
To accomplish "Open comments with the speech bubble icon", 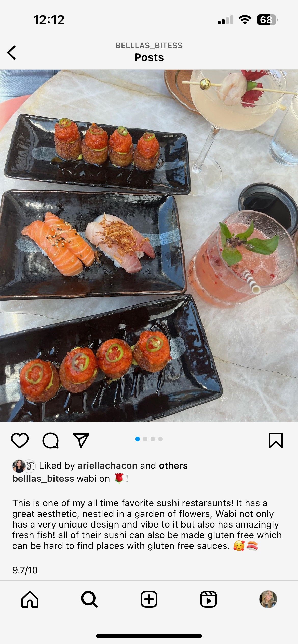I will [50, 440].
